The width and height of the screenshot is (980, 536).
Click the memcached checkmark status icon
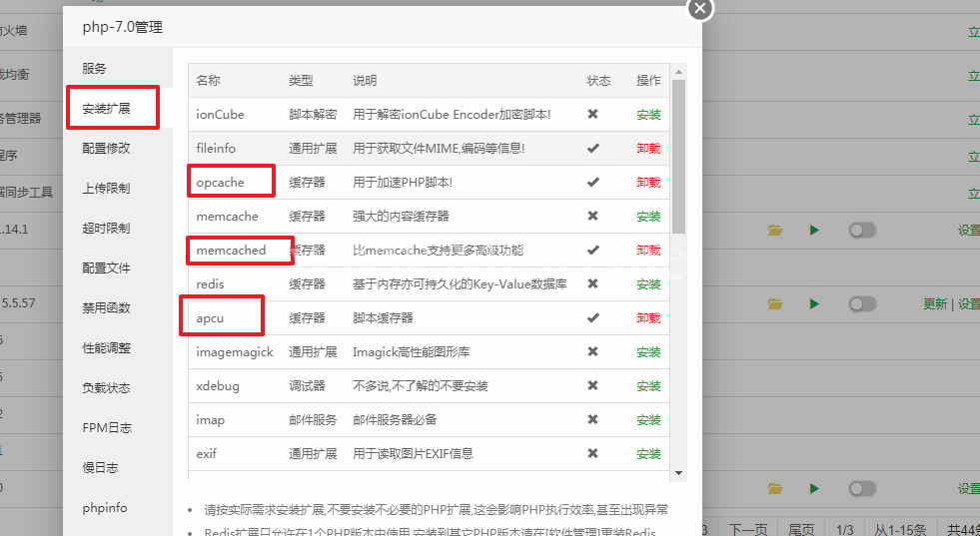click(x=592, y=250)
